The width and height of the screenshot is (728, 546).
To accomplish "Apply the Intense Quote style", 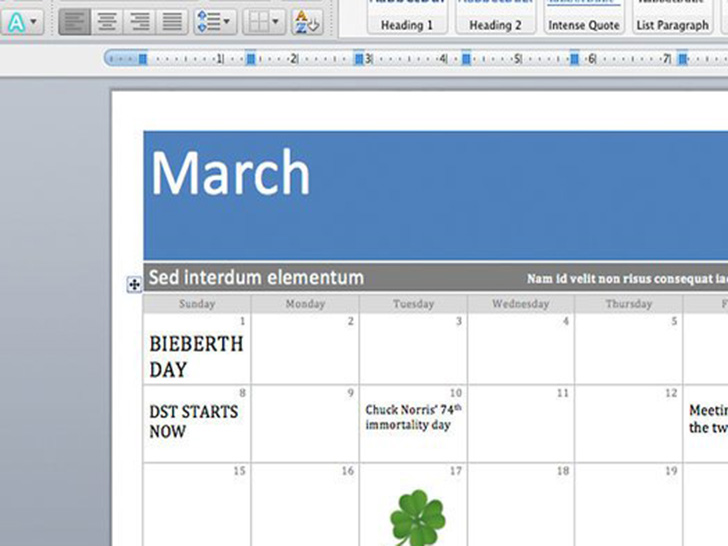I will (x=584, y=17).
